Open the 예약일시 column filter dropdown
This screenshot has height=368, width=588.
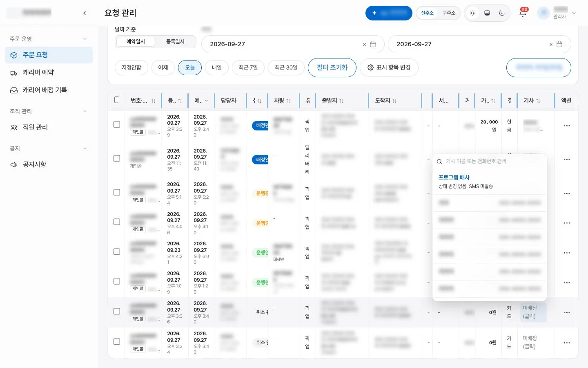(x=206, y=101)
